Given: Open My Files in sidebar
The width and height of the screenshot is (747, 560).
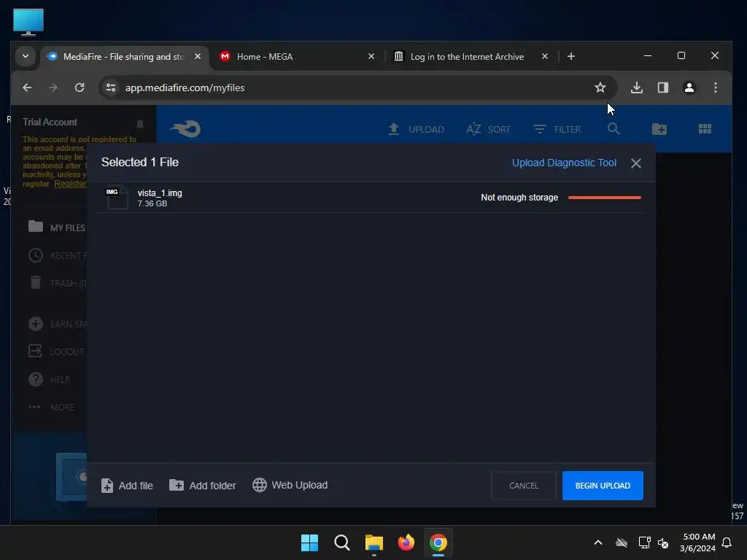Looking at the screenshot, I should [x=57, y=227].
